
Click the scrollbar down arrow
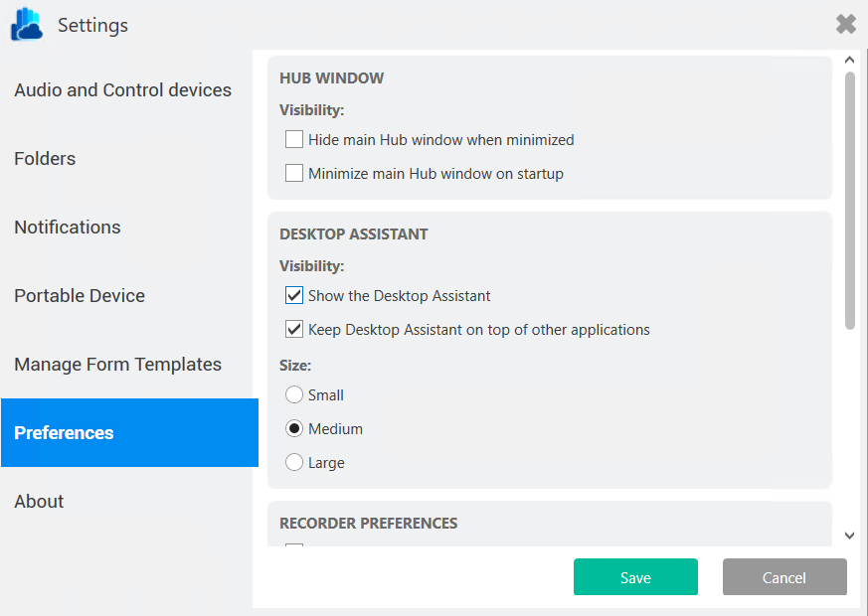coord(849,535)
